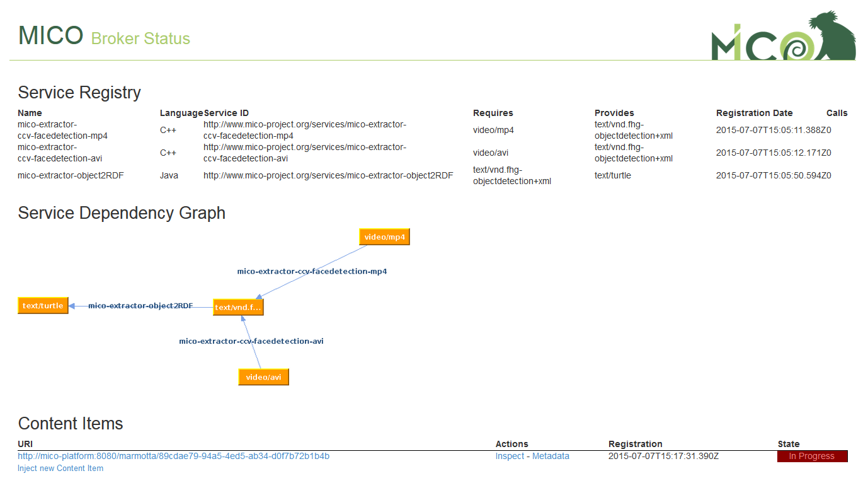Viewport: 868px width, 483px height.
Task: Click registration date 2015-07-07T15:05:12.171Z
Action: pos(771,153)
